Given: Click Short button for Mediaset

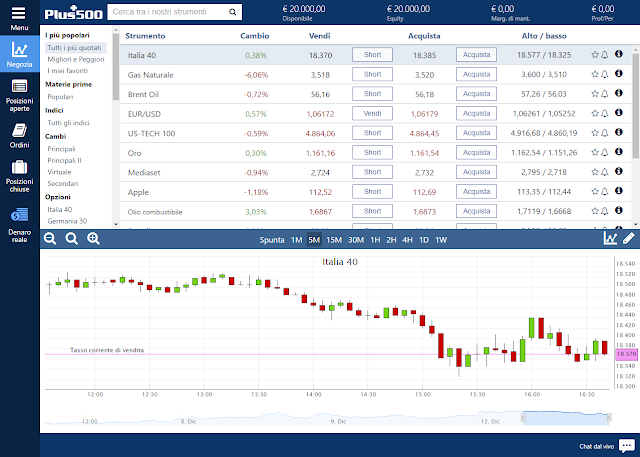Looking at the screenshot, I should point(372,172).
